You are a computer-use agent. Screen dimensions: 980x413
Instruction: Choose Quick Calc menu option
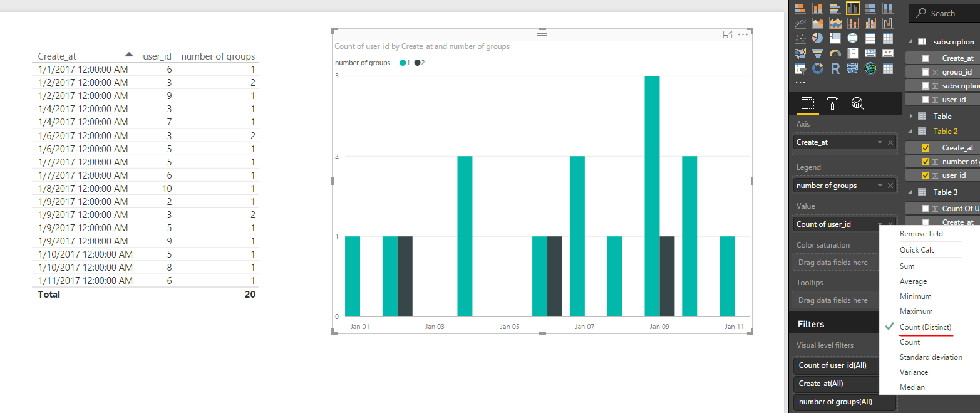(917, 250)
